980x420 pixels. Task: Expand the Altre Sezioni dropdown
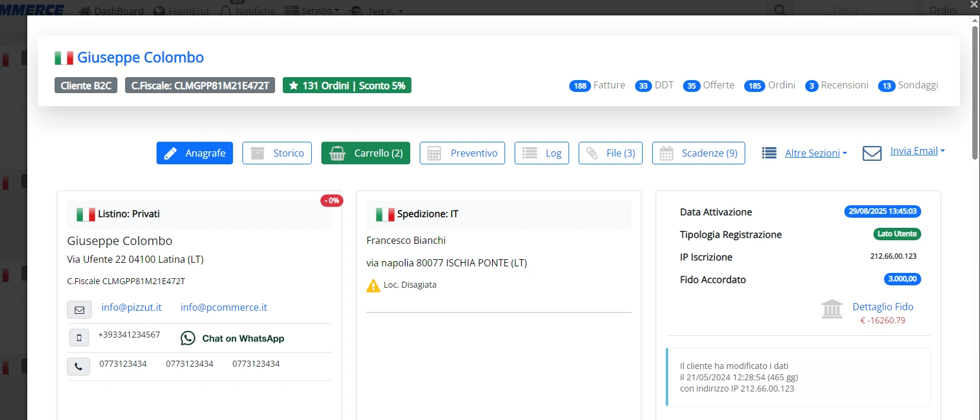click(x=816, y=153)
